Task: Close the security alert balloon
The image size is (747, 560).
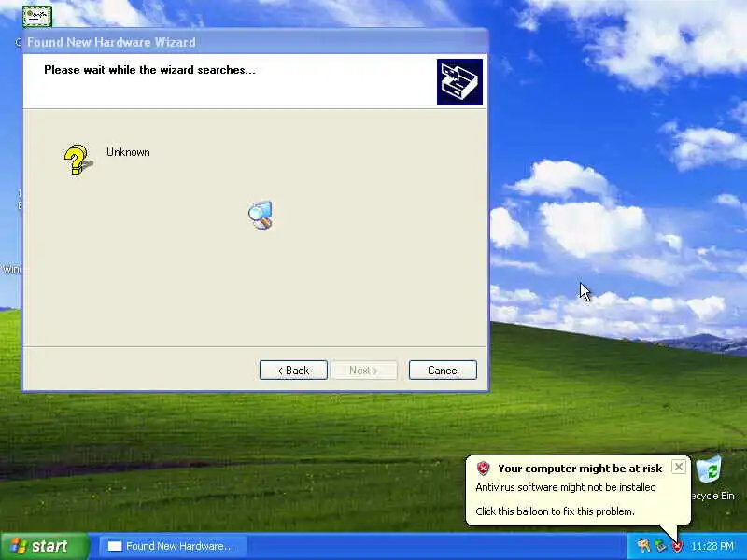Action: pyautogui.click(x=679, y=467)
